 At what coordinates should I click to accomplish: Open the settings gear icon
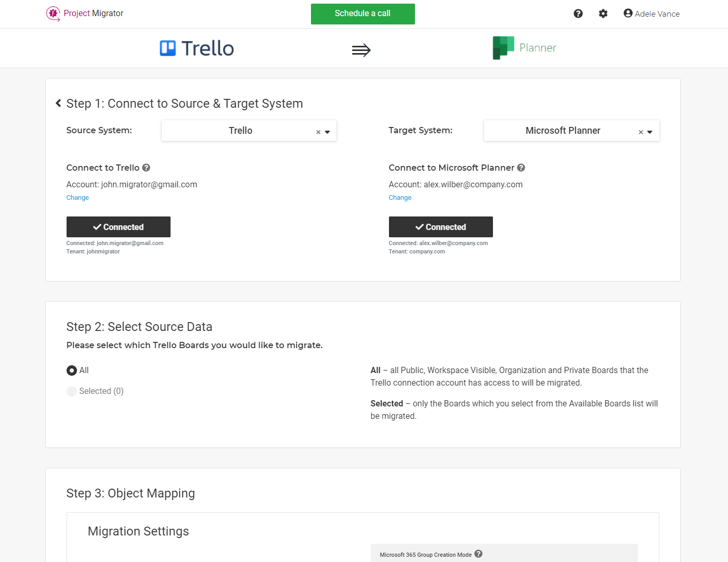pos(603,14)
